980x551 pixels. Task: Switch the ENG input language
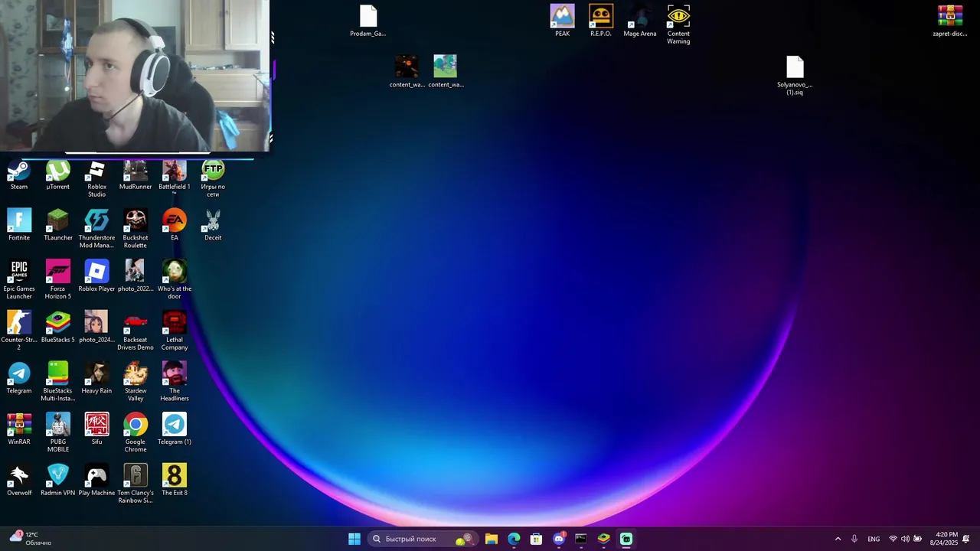pyautogui.click(x=874, y=539)
